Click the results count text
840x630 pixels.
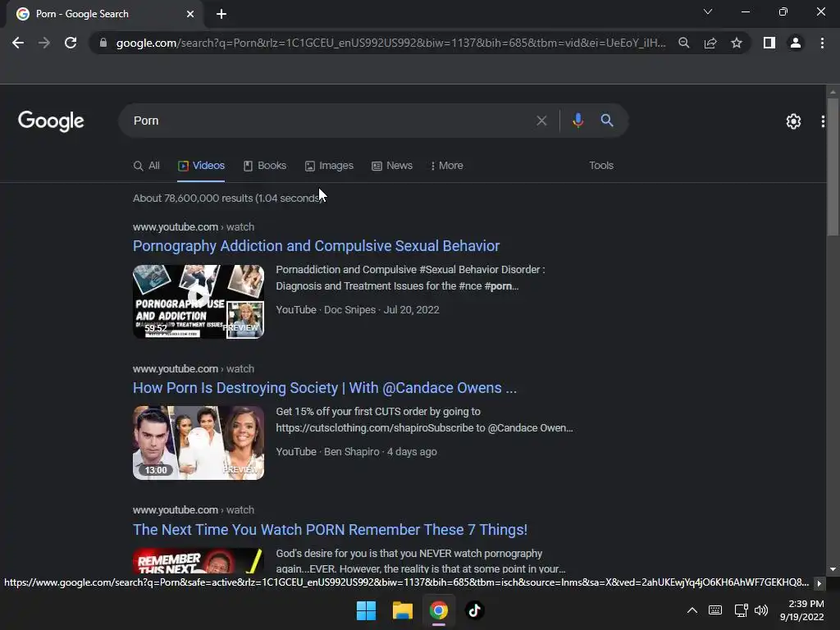pos(229,199)
